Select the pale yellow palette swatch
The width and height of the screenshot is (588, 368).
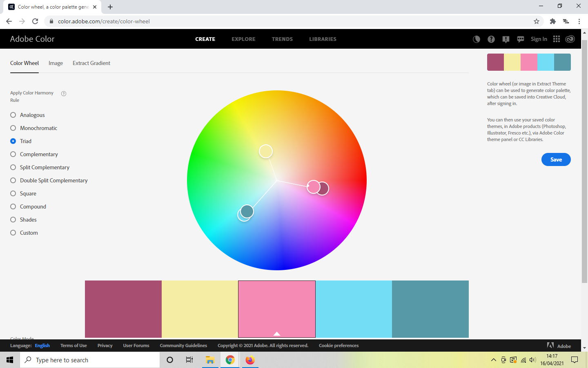click(200, 309)
